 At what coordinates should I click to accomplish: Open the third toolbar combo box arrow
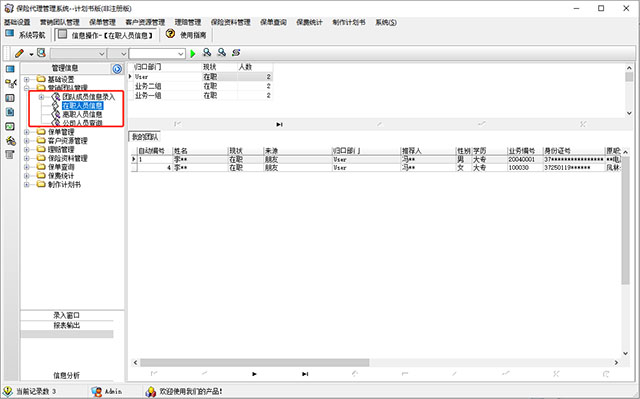pos(180,53)
